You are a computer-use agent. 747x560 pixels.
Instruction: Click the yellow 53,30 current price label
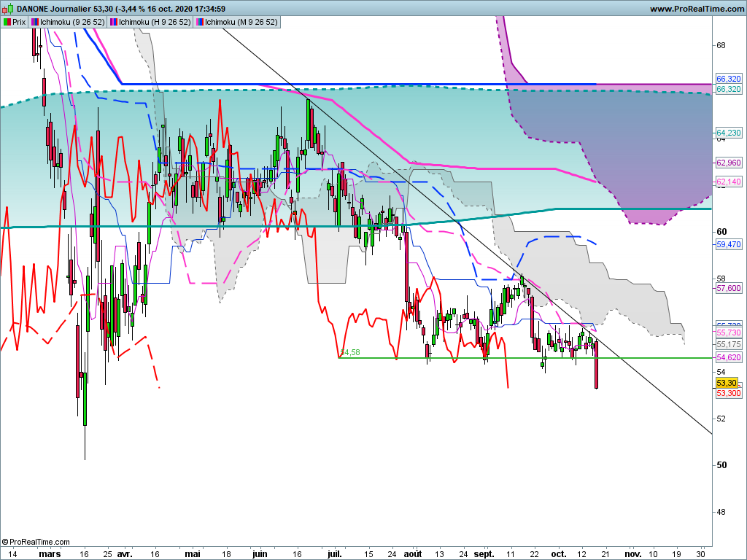pos(727,383)
